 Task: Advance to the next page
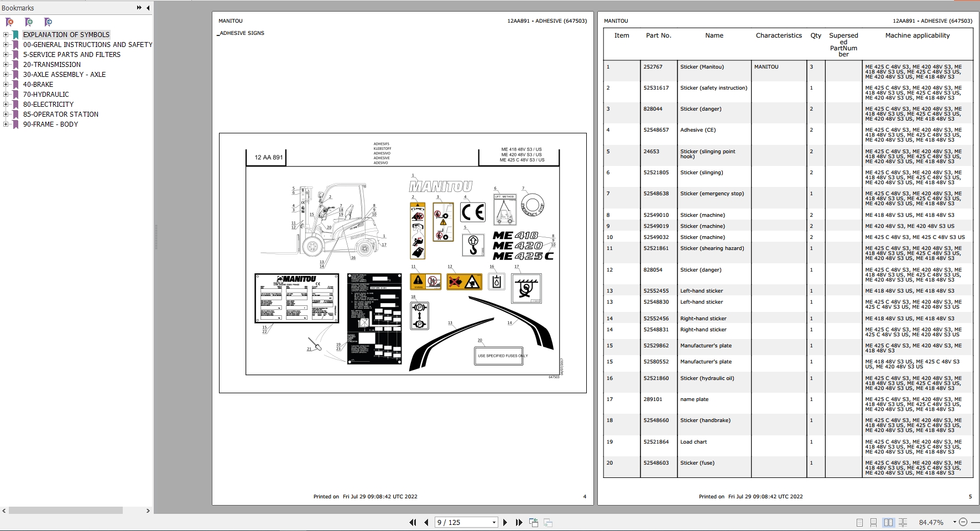click(x=505, y=522)
